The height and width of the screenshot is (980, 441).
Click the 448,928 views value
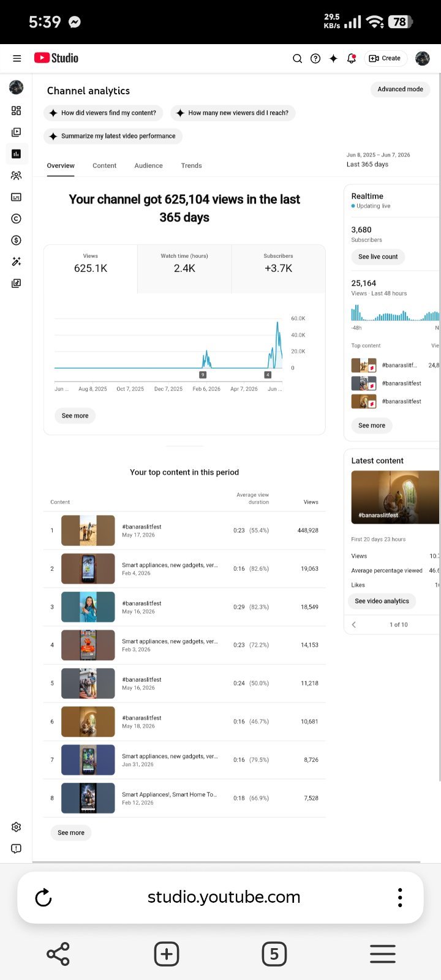click(307, 530)
